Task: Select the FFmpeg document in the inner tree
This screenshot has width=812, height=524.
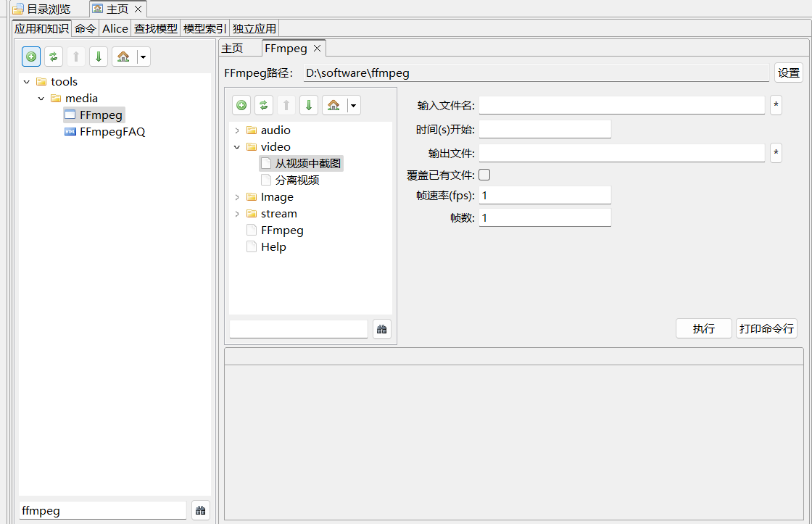Action: 275,230
